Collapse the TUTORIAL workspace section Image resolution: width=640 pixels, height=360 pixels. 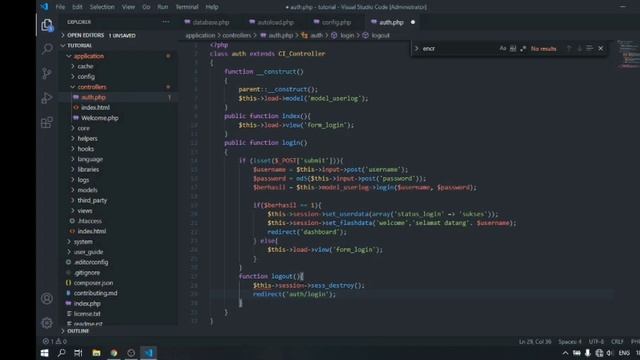pyautogui.click(x=79, y=46)
